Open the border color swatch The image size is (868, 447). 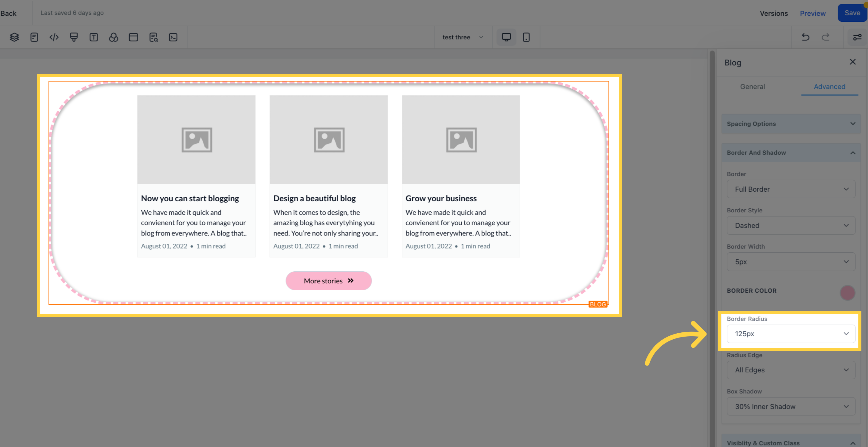point(847,292)
